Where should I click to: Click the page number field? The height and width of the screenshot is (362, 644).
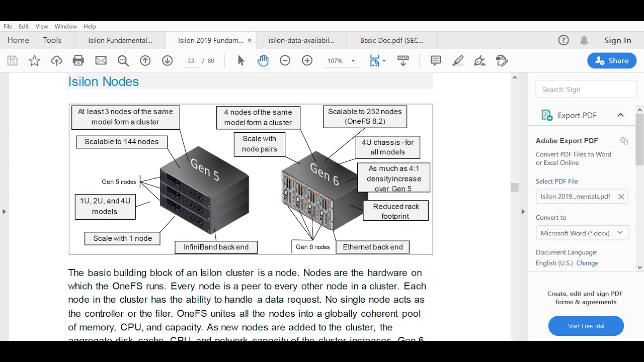(191, 61)
